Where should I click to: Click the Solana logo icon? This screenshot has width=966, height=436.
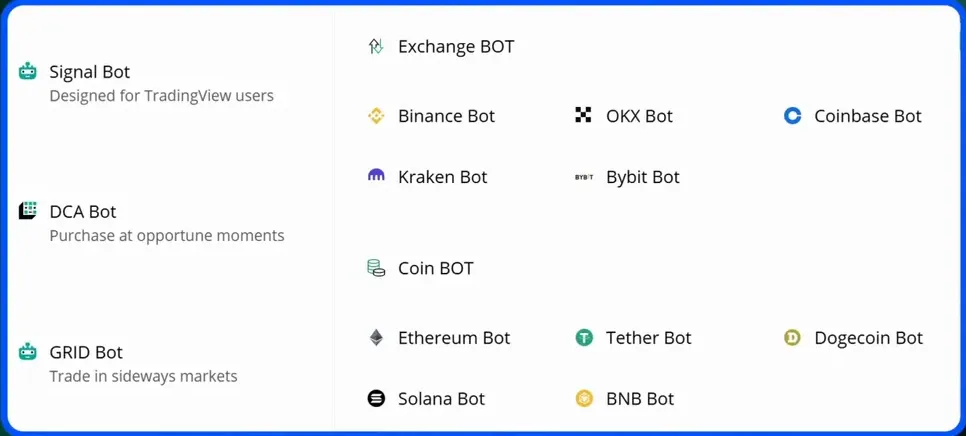(376, 398)
